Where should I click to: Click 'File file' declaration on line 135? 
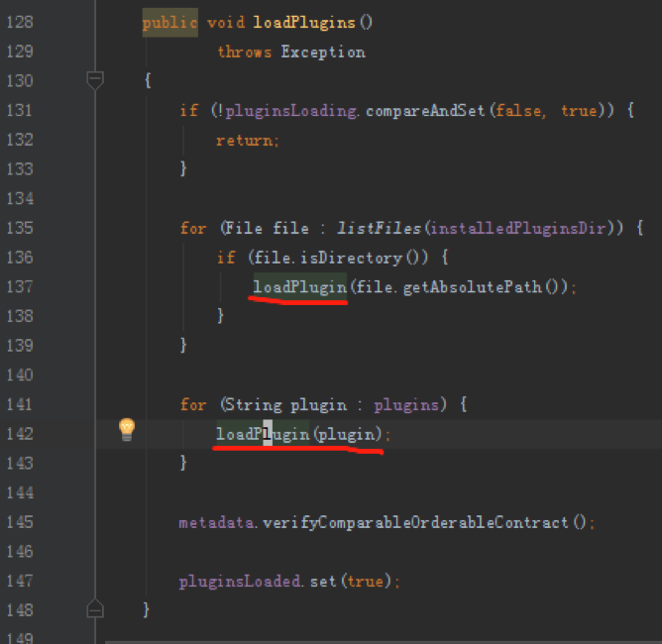[x=267, y=228]
